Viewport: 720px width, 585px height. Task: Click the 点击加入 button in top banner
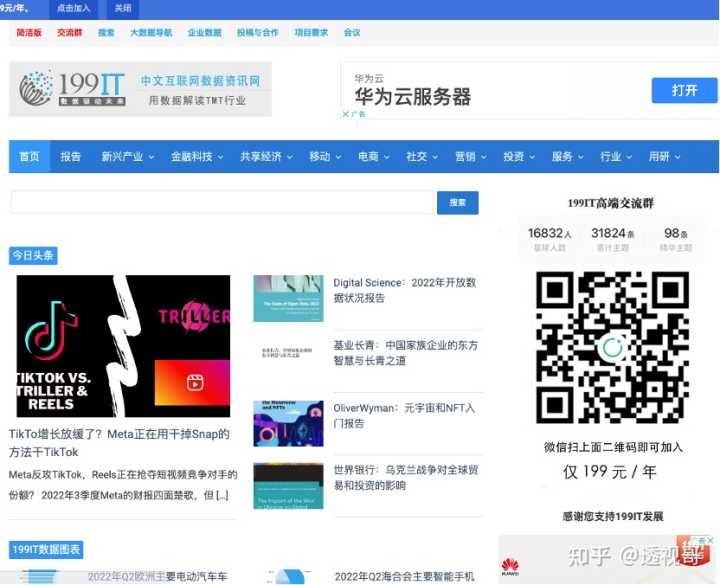point(73,8)
